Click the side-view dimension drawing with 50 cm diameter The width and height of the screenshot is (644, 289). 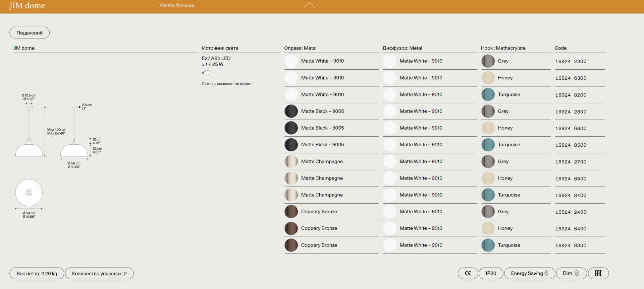[x=74, y=149]
